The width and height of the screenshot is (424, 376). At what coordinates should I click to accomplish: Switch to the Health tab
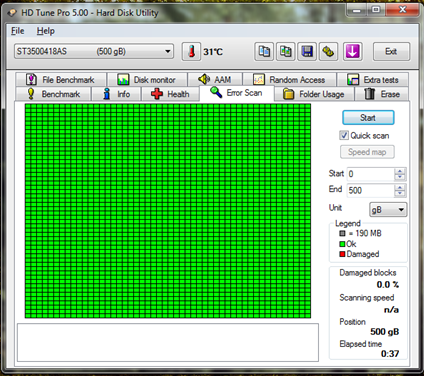pyautogui.click(x=170, y=94)
